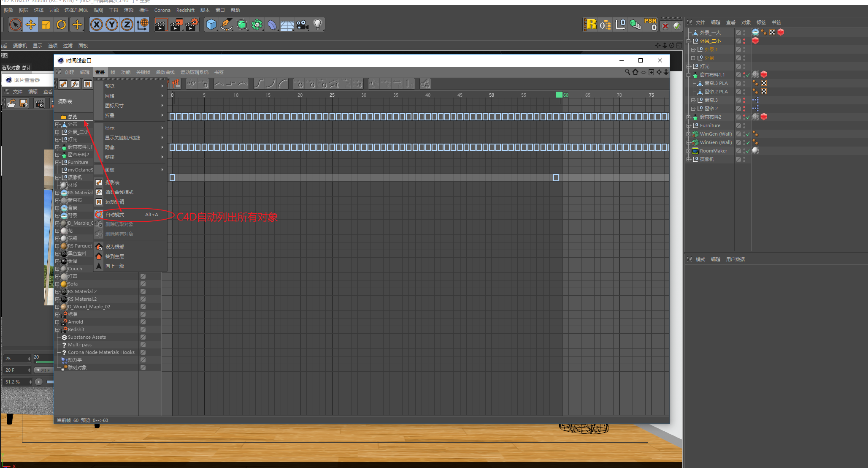This screenshot has width=868, height=468.
Task: Click the light bulb Light object icon
Action: tap(318, 25)
